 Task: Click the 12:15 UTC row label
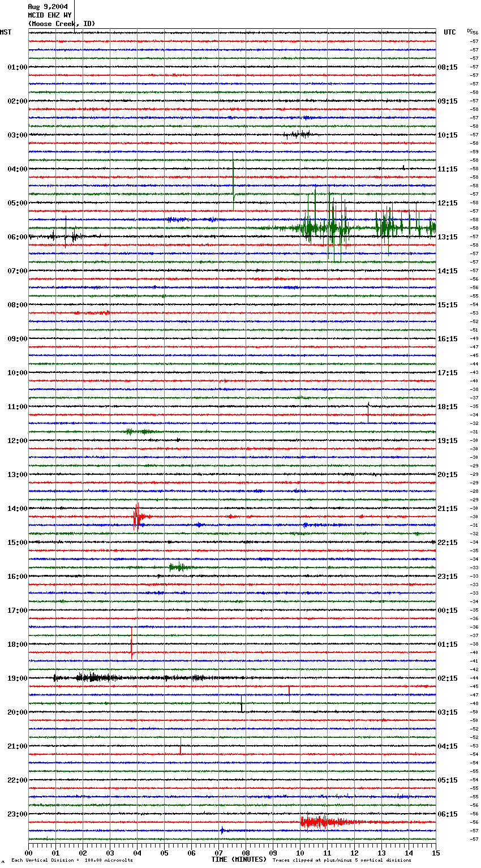click(x=448, y=203)
